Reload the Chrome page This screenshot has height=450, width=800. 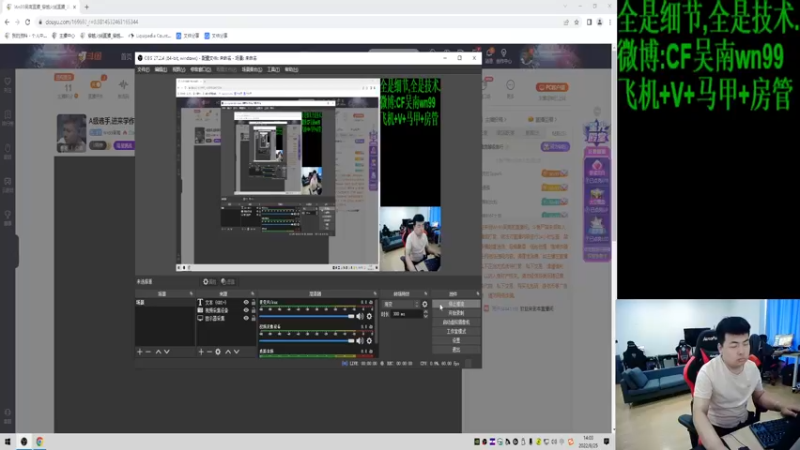(x=28, y=22)
